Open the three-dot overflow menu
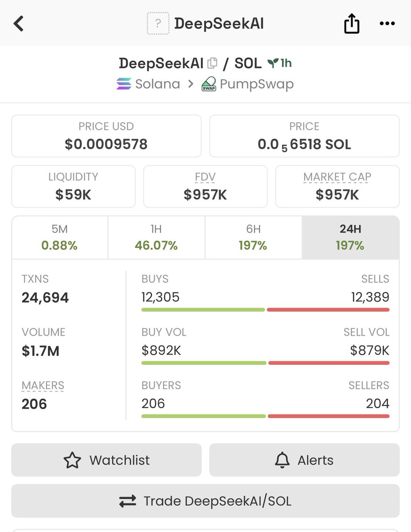411x532 pixels. click(387, 23)
